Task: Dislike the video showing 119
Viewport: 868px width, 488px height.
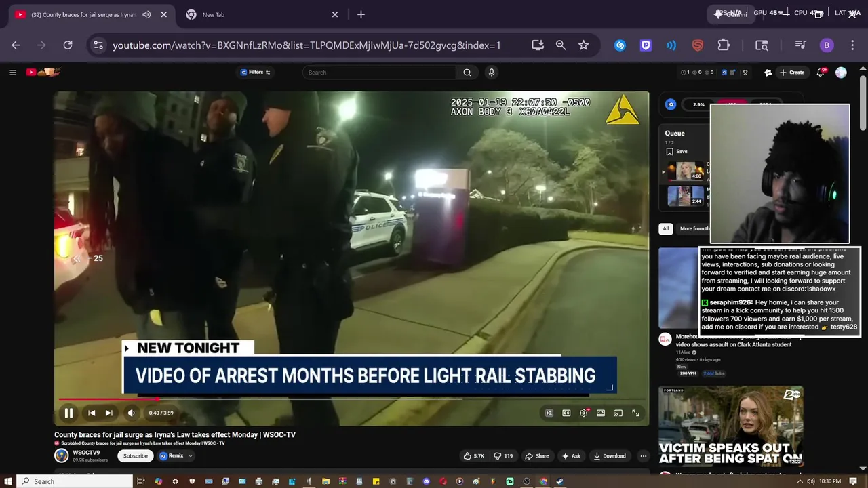Action: click(x=503, y=455)
